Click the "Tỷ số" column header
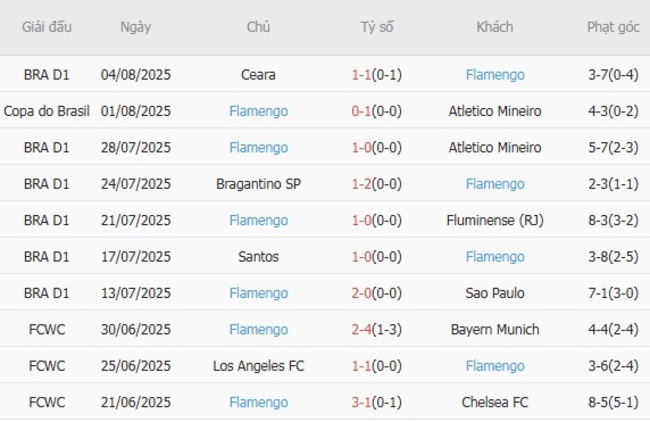 tap(377, 27)
